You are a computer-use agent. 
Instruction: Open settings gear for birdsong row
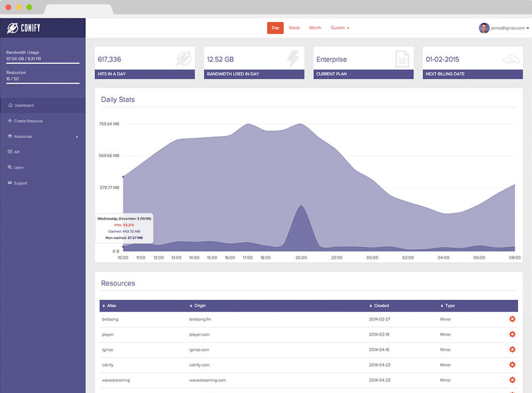pos(512,319)
